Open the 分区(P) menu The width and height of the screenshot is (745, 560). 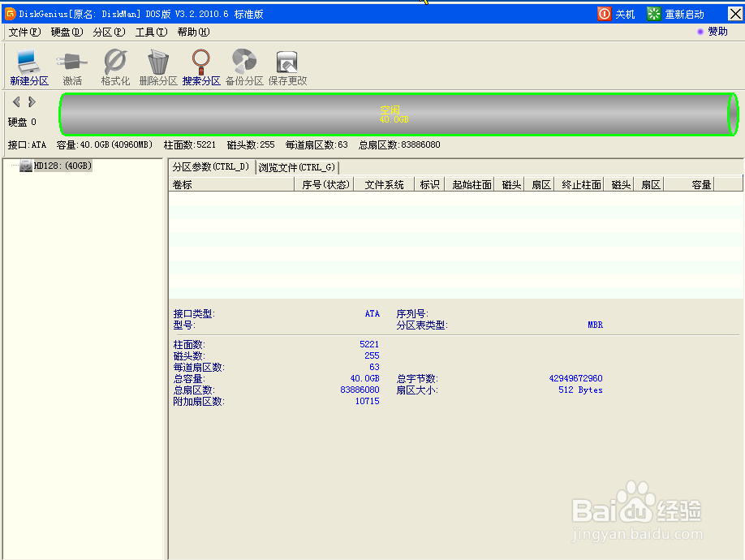click(110, 32)
